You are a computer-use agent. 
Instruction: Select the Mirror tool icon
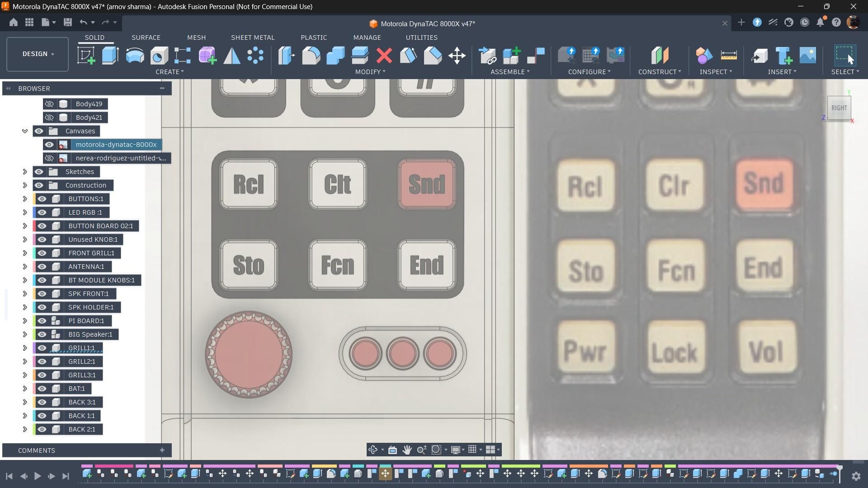(232, 56)
